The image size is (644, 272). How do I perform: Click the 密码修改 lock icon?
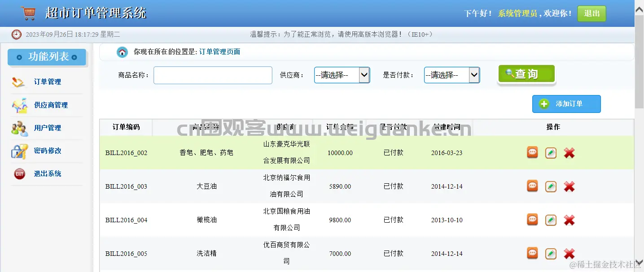(19, 151)
